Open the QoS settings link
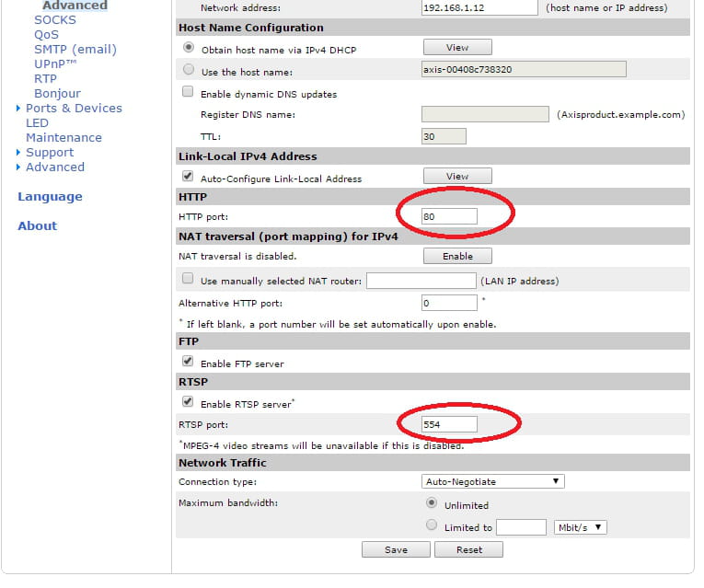This screenshot has width=704, height=588. click(46, 35)
